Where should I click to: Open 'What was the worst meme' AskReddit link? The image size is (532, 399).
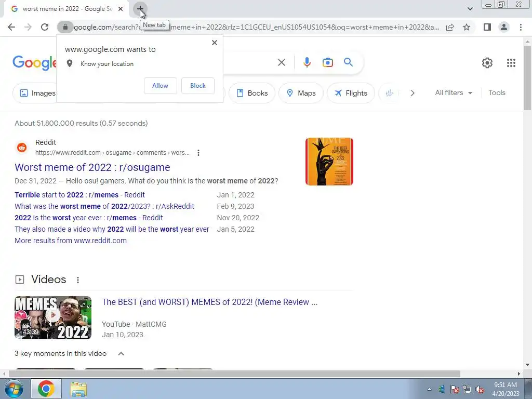pyautogui.click(x=104, y=206)
